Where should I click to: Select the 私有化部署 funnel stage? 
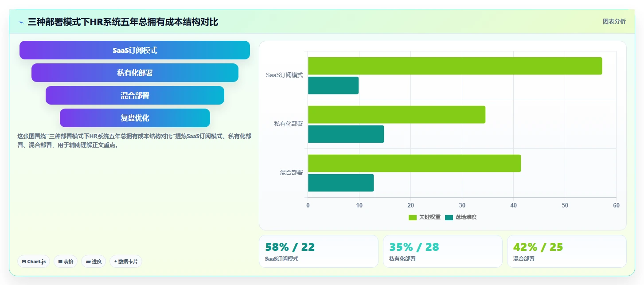(135, 73)
